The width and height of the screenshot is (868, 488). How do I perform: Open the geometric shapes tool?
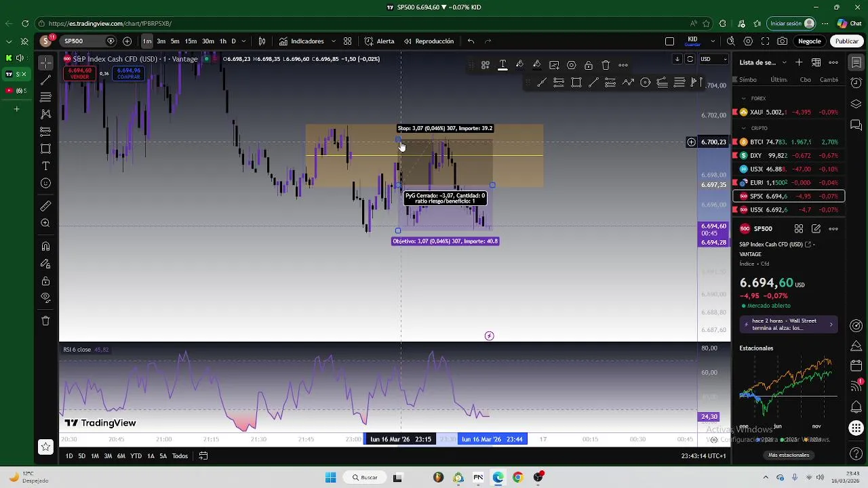[x=45, y=148]
